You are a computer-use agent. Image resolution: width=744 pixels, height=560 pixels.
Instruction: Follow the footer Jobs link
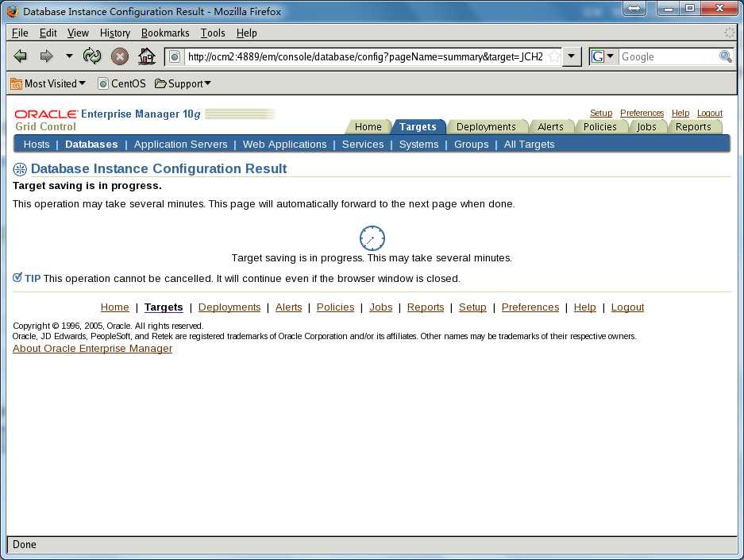pos(381,307)
